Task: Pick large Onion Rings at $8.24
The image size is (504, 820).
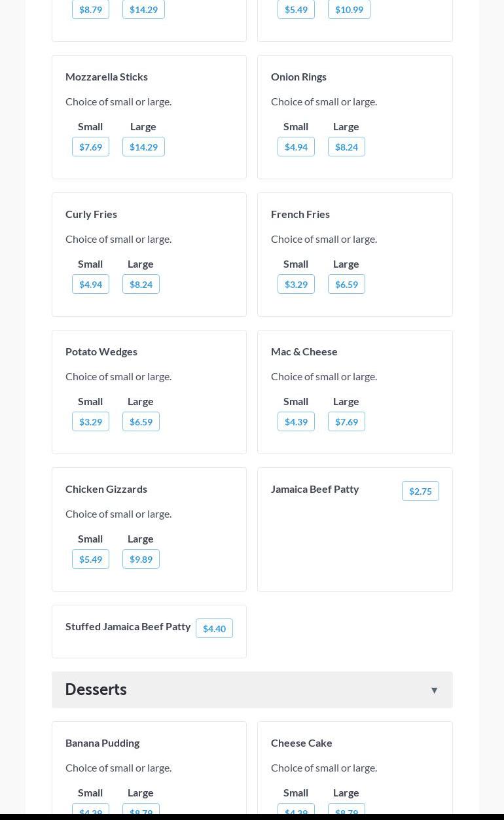Action: tap(346, 147)
